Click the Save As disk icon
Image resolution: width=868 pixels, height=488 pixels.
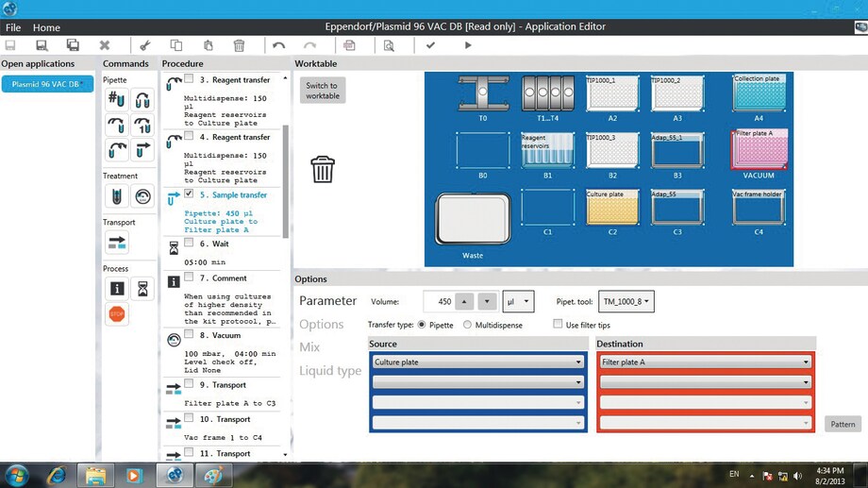[42, 45]
